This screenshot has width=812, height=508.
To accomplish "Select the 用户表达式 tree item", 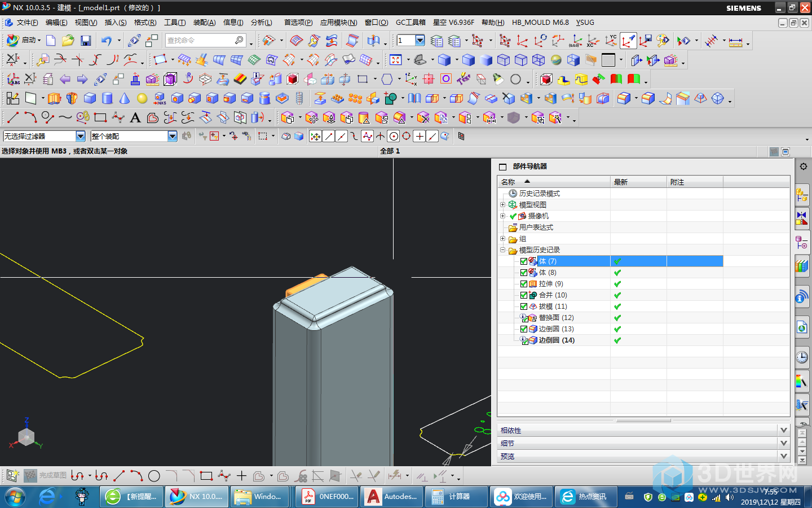I will (x=536, y=227).
